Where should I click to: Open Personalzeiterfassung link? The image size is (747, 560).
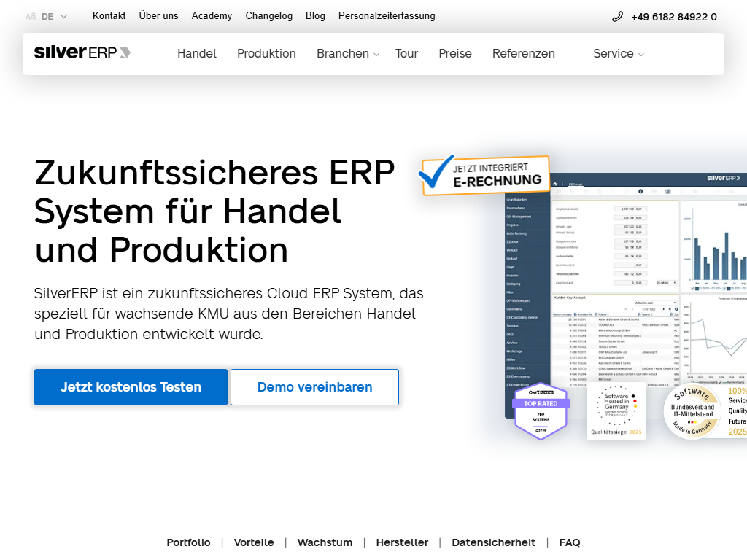coord(387,16)
